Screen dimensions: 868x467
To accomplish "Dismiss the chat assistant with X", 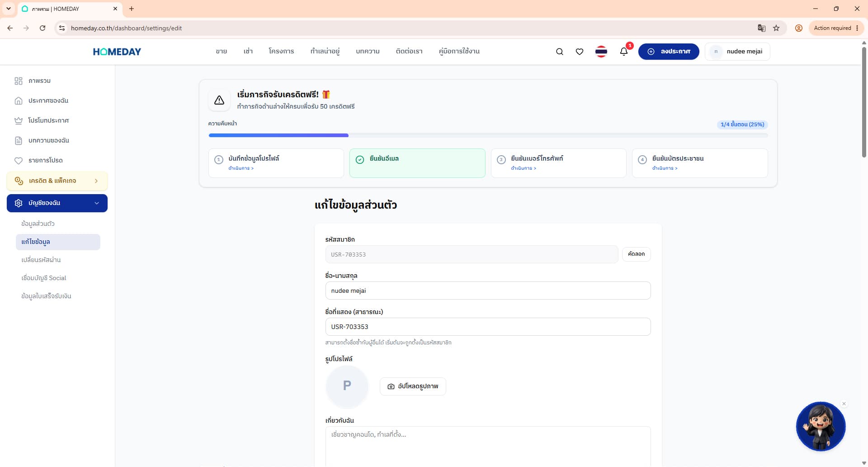I will (x=844, y=404).
